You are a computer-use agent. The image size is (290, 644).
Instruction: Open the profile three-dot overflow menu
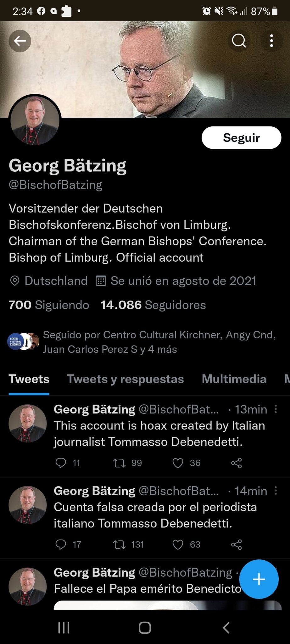point(271,41)
